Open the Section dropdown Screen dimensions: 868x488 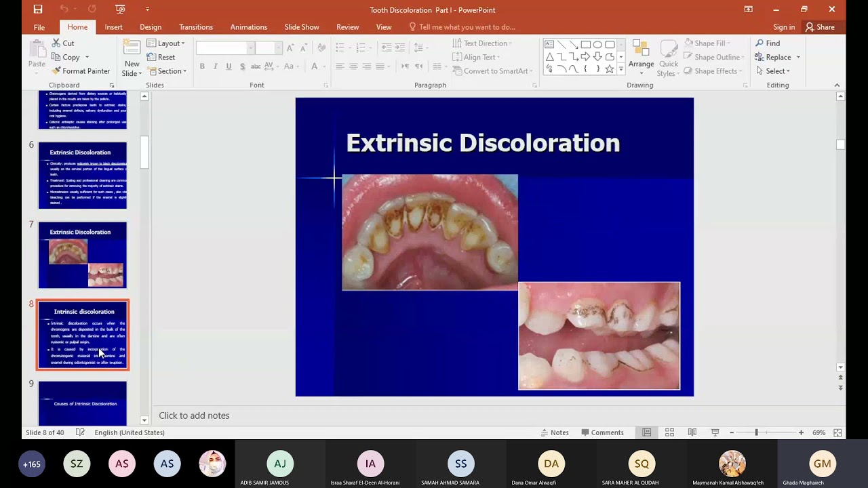point(167,71)
